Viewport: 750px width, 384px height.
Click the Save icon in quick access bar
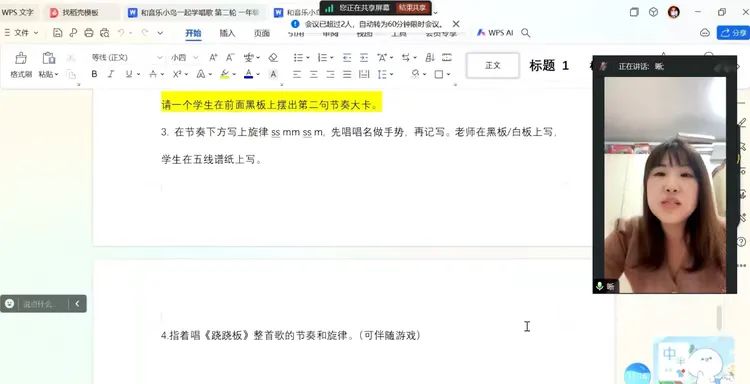coord(57,33)
